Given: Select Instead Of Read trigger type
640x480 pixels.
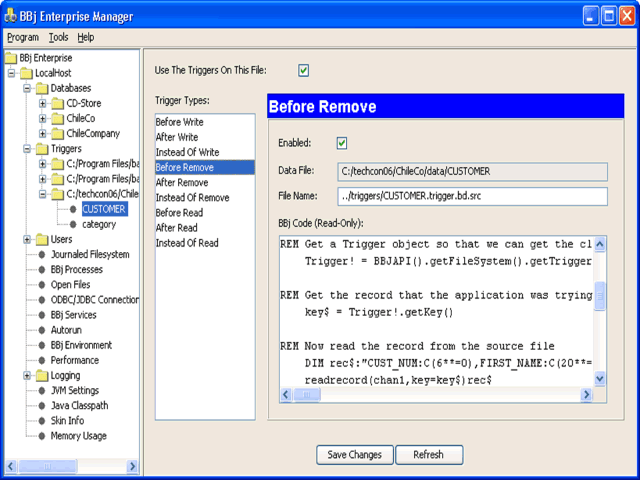Looking at the screenshot, I should [x=205, y=243].
